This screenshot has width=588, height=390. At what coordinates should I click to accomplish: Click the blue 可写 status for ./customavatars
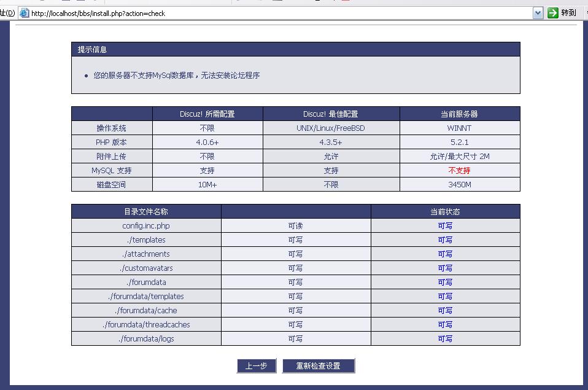pos(445,268)
